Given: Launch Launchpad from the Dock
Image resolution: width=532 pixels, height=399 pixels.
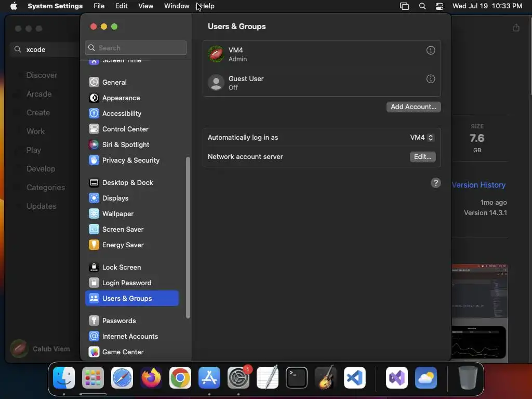Looking at the screenshot, I should (x=93, y=378).
